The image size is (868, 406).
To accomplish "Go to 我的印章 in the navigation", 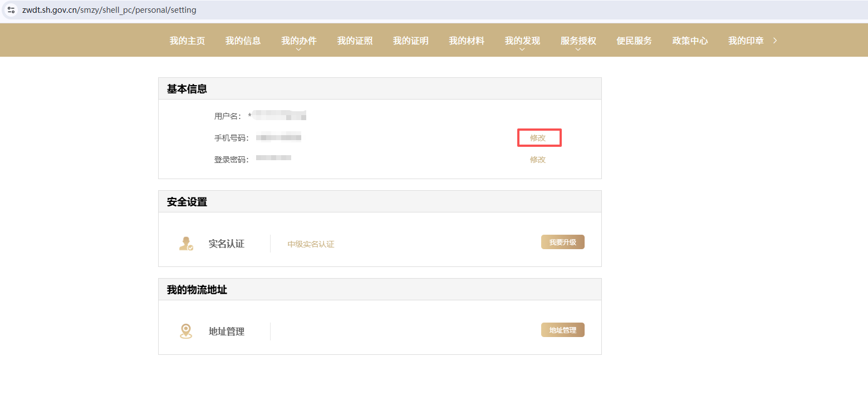I will point(746,41).
